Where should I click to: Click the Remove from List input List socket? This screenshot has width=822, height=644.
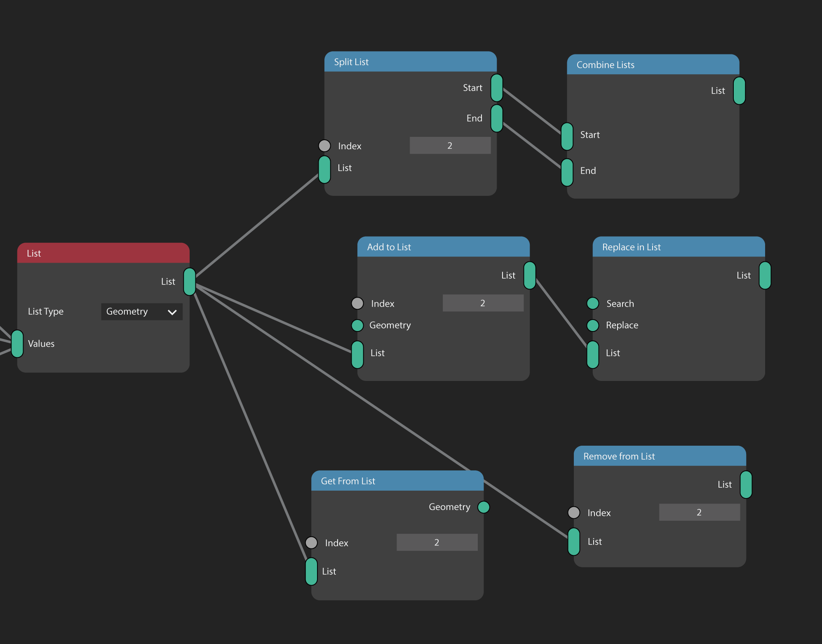click(574, 542)
